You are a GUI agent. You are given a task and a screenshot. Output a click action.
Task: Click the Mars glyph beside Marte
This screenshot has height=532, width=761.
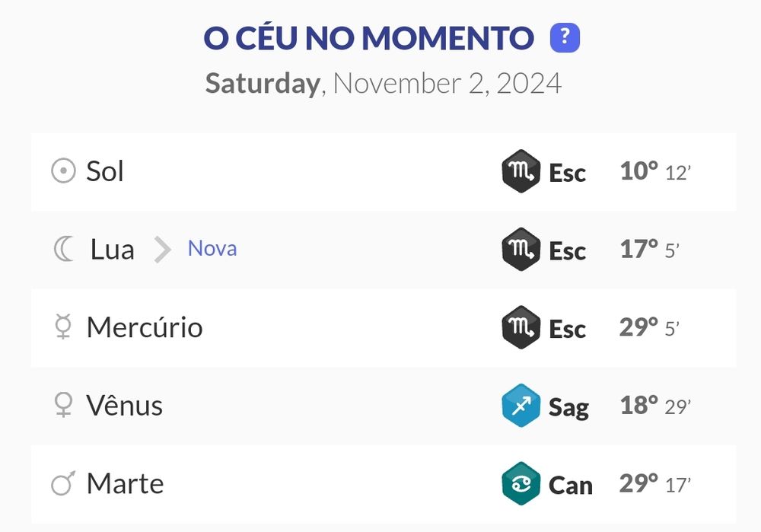(62, 483)
